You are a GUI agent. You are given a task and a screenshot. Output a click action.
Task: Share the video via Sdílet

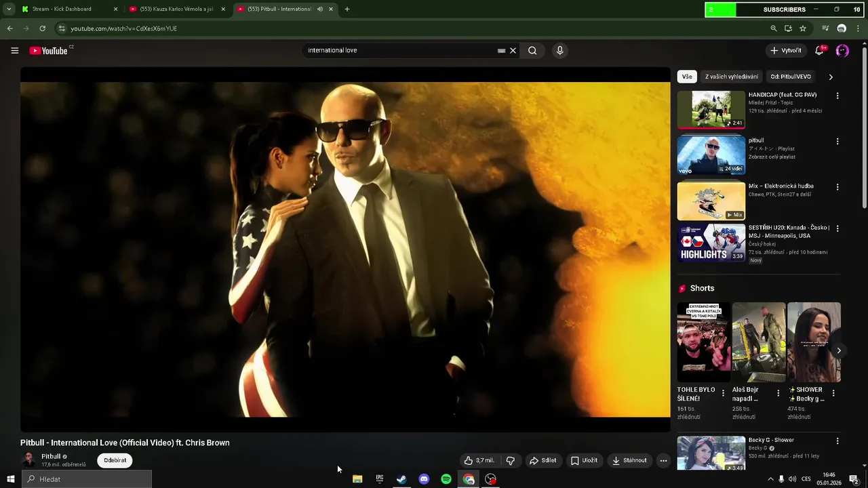pos(542,460)
